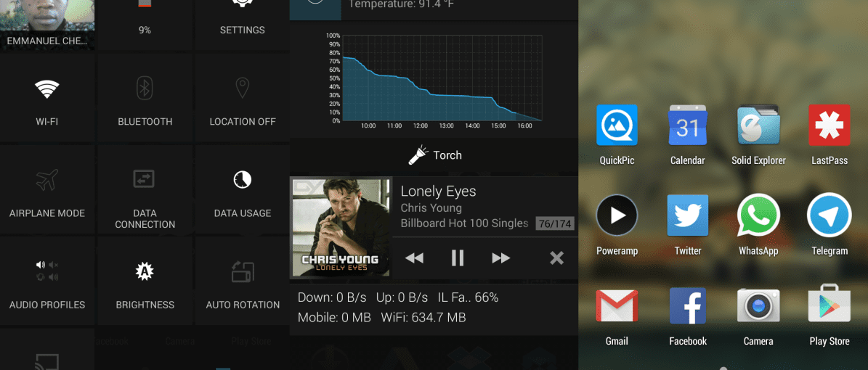Open the QuickPic app

pos(617,125)
